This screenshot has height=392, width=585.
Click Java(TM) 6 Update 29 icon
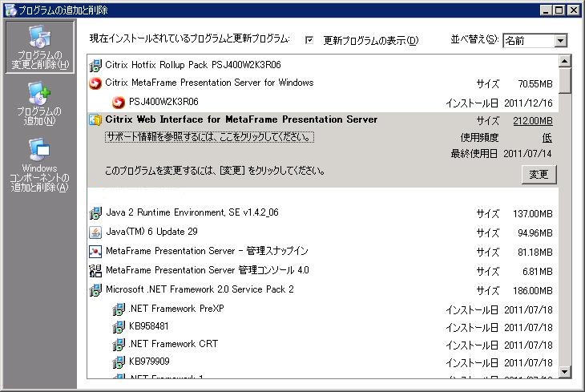[95, 232]
